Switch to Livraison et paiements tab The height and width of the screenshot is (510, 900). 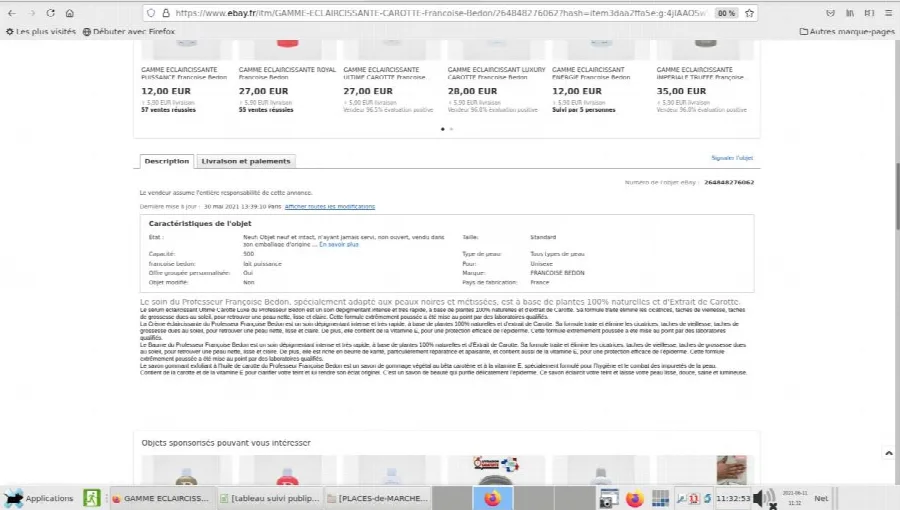click(x=246, y=161)
